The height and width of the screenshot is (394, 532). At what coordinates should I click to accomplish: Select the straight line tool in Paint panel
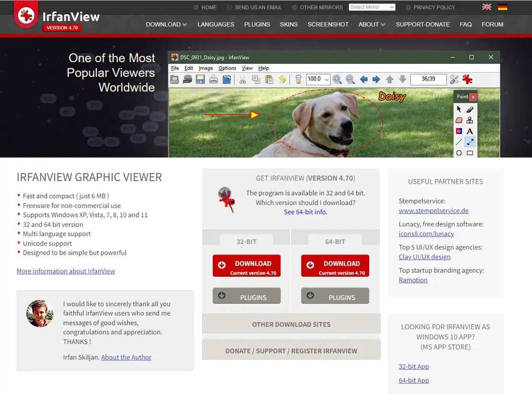pos(459,142)
